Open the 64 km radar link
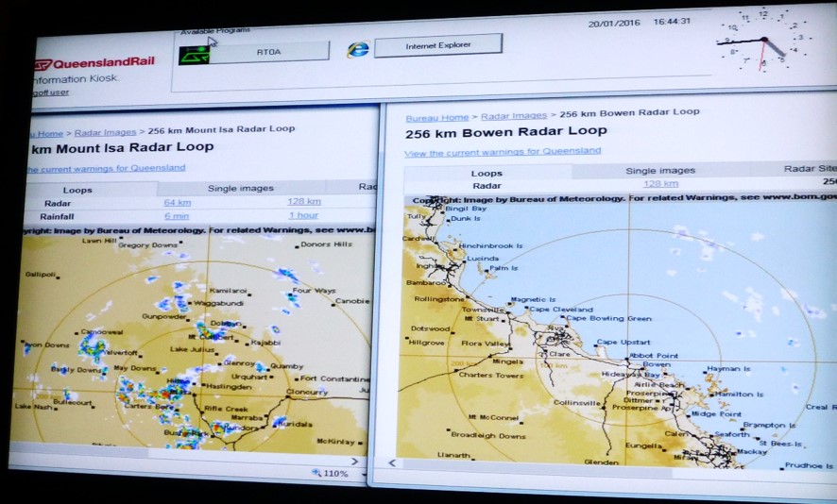The image size is (837, 504). pyautogui.click(x=178, y=203)
